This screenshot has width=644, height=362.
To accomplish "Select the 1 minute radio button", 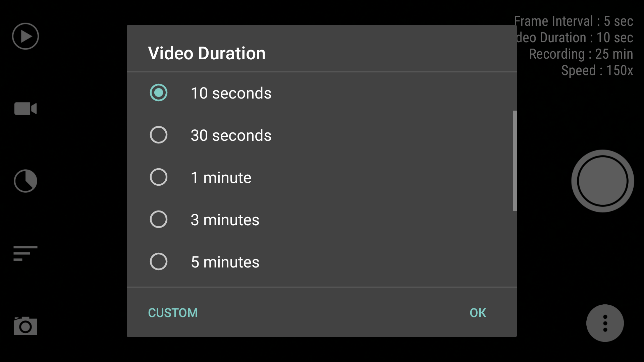I will tap(159, 177).
